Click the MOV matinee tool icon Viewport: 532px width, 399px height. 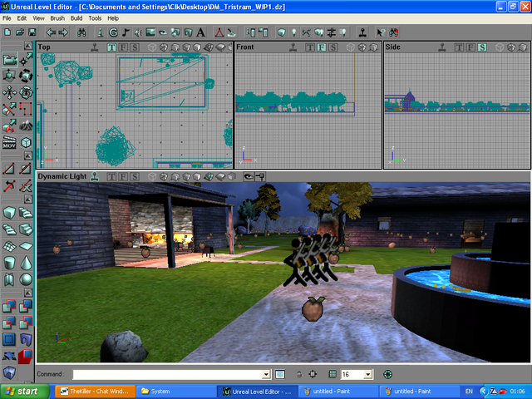pyautogui.click(x=9, y=144)
